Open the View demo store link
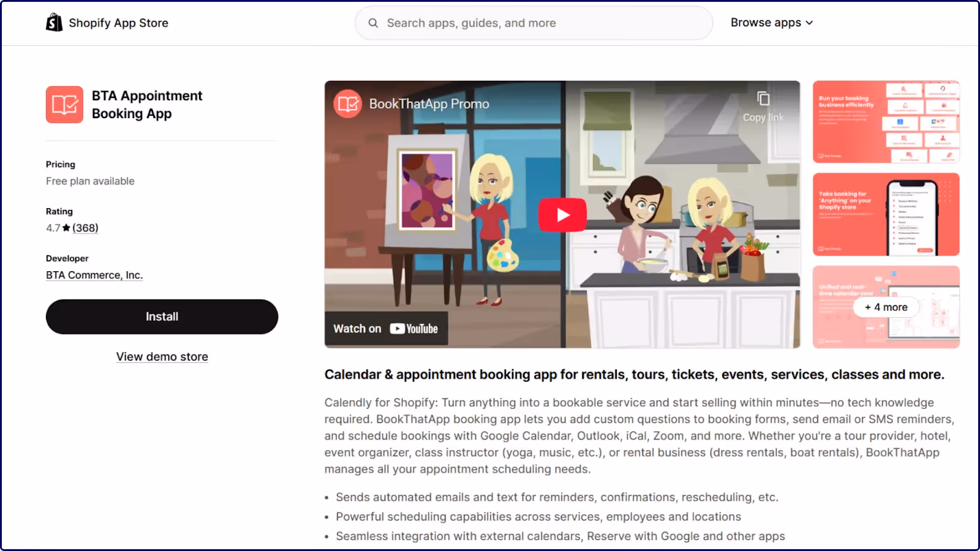The image size is (980, 551). coord(162,357)
